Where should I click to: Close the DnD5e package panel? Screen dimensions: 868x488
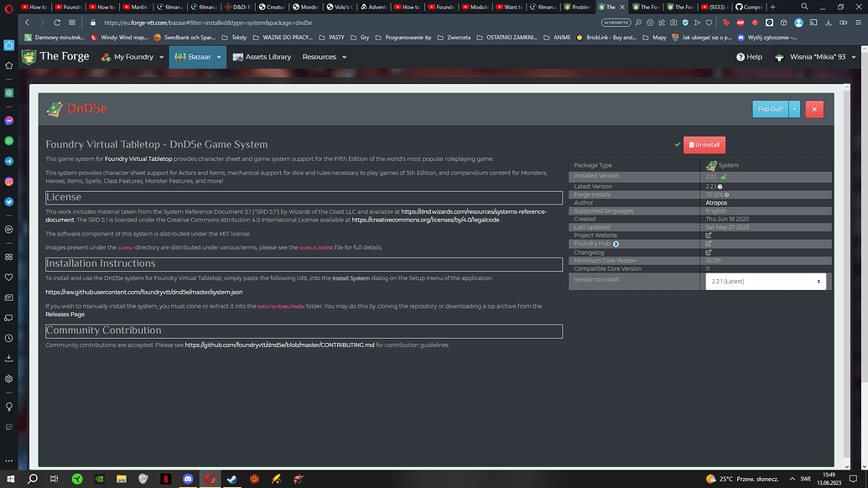(x=814, y=109)
